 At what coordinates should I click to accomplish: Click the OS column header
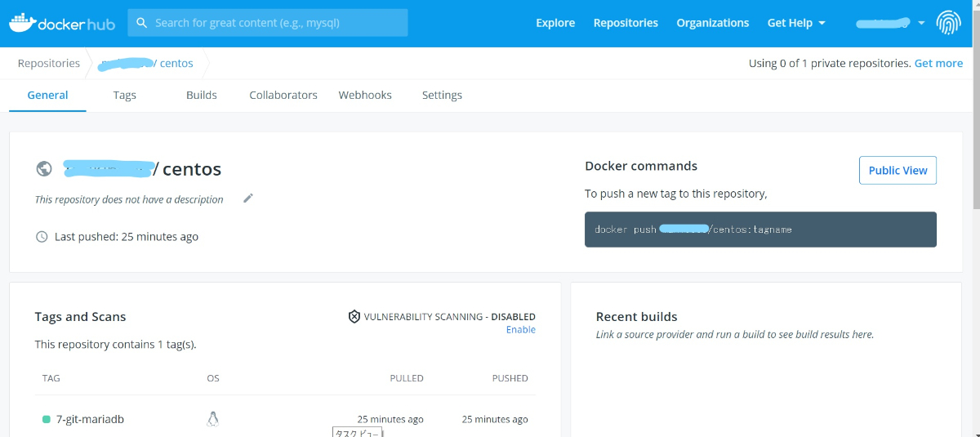[213, 378]
